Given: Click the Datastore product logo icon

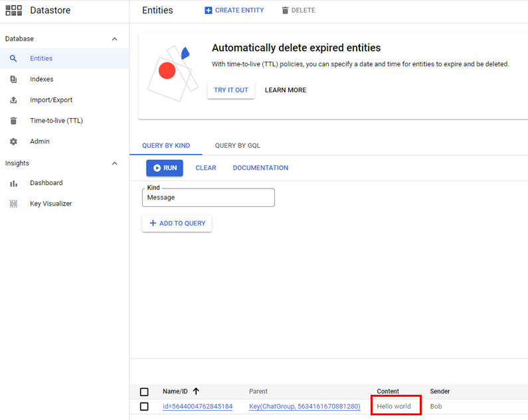Looking at the screenshot, I should 14,11.
